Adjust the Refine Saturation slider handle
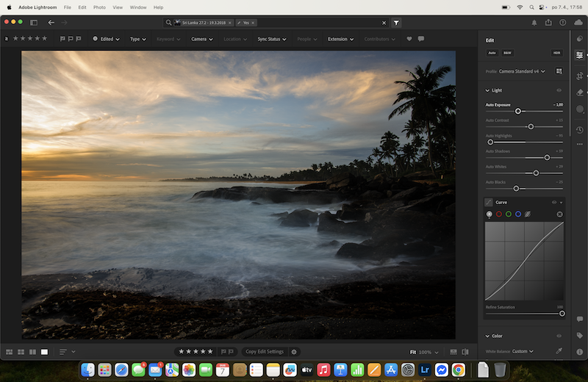 click(x=562, y=314)
